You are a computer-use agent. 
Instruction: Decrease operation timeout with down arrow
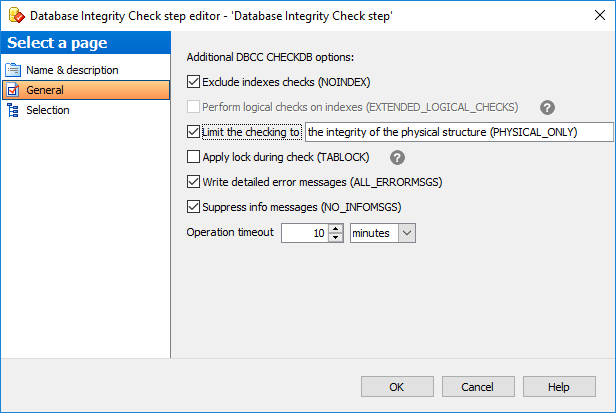[336, 238]
